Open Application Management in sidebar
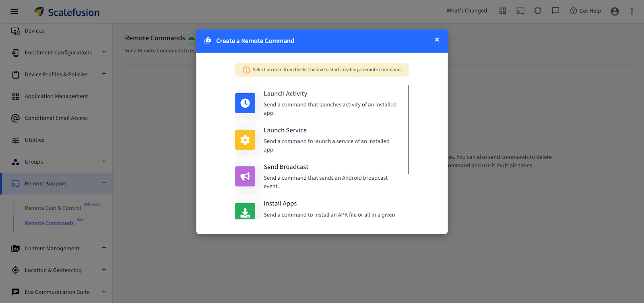The height and width of the screenshot is (303, 644). [56, 96]
